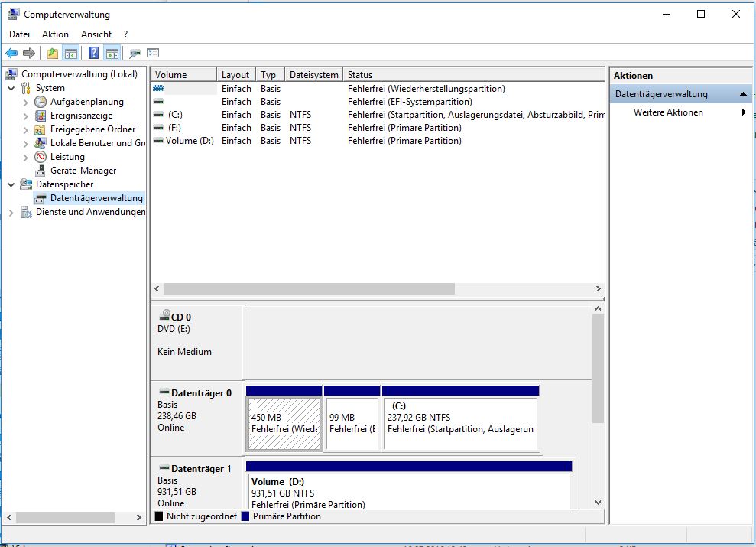The width and height of the screenshot is (756, 547).
Task: Click the checklist settings icon in toolbar
Action: (153, 53)
